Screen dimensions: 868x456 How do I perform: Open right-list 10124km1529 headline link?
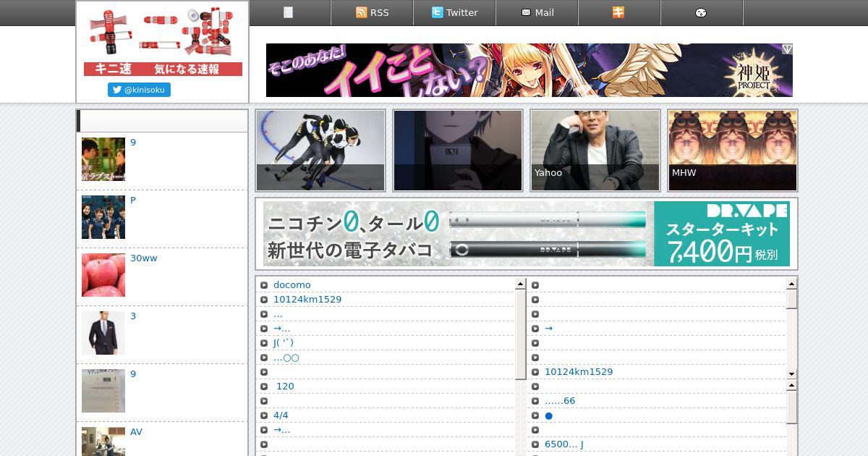[x=579, y=371]
